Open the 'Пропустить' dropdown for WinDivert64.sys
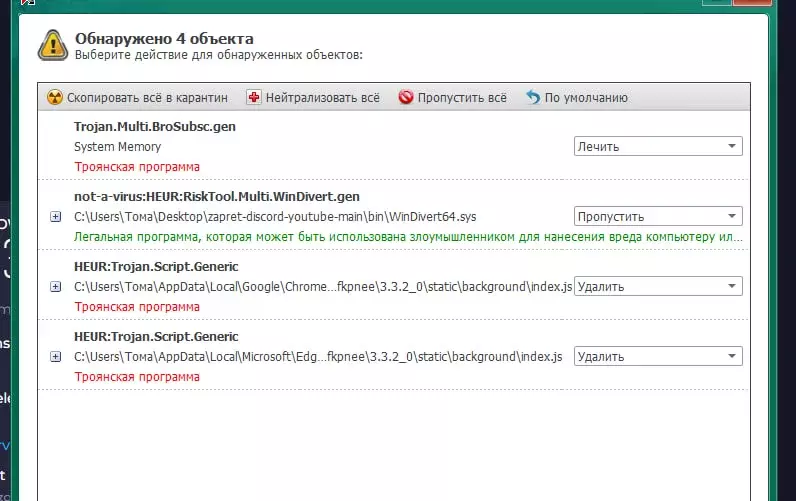This screenshot has width=796, height=501. point(658,216)
